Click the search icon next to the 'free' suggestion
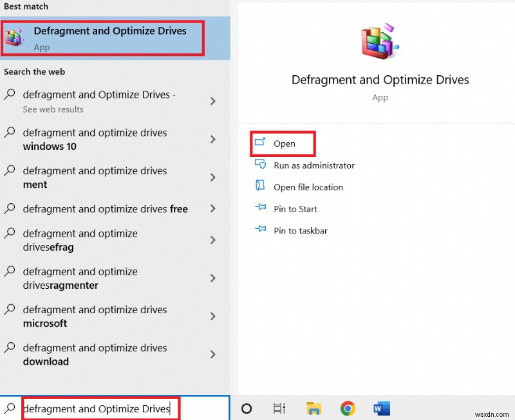The image size is (515, 420). pos(10,208)
